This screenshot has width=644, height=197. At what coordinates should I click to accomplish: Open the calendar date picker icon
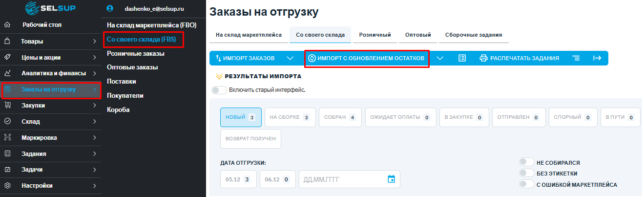391,179
